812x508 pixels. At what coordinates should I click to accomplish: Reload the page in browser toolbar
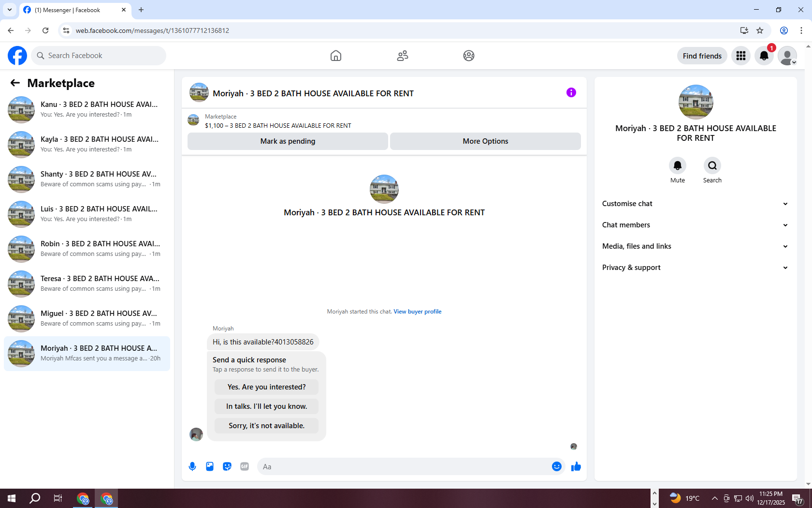click(x=45, y=30)
